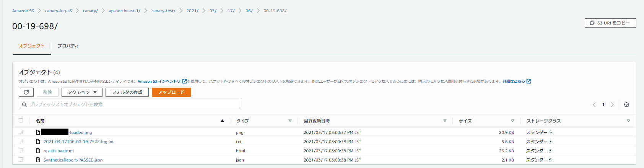644x168 pixels.
Task: Open external link icon next to Amazon S3 インベントリ
Action: point(184,81)
